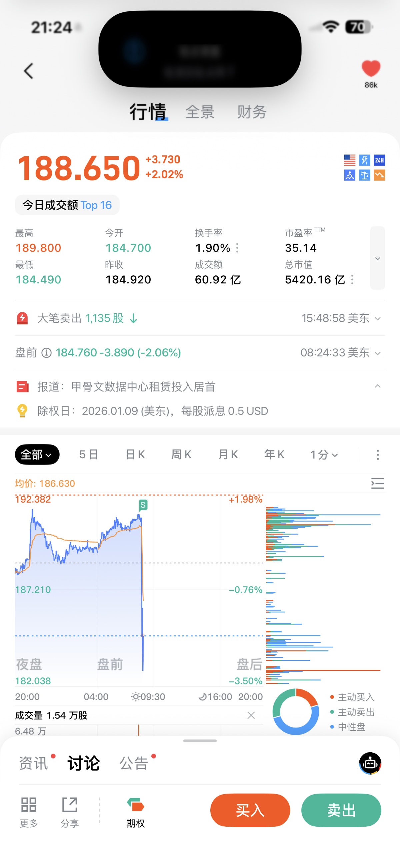This screenshot has height=868, width=400.
Task: Expand the stock metrics panel chevron
Action: [377, 258]
